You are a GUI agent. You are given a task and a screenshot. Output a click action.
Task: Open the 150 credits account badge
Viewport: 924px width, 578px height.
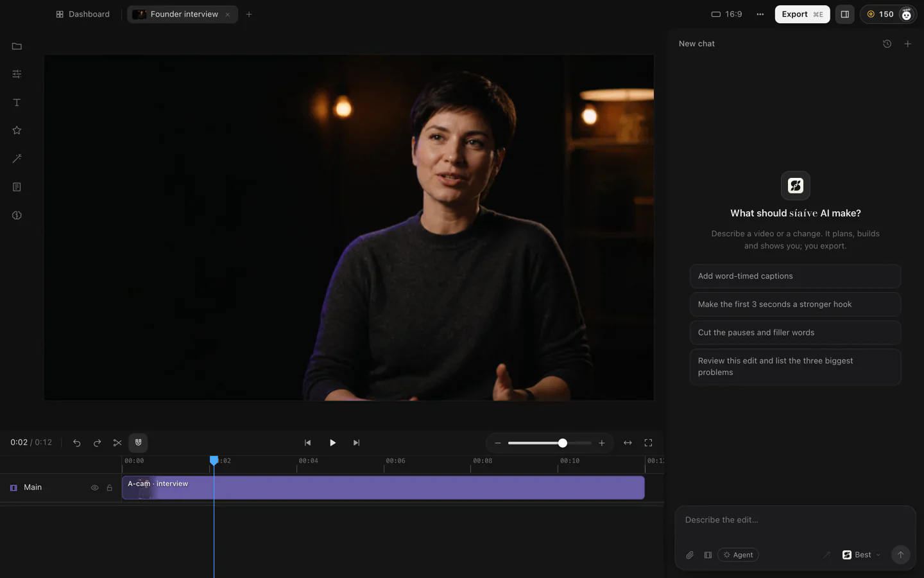click(x=888, y=14)
